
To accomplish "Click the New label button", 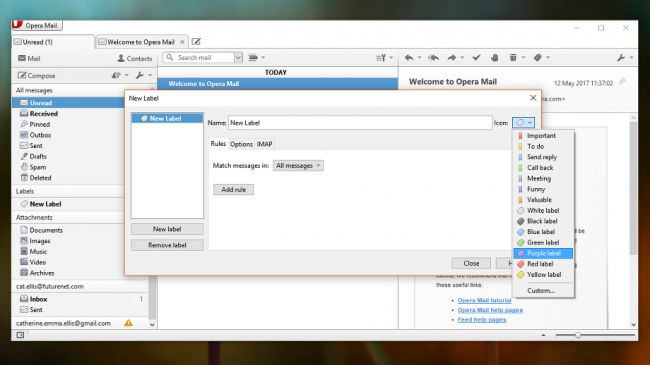I will coord(167,229).
